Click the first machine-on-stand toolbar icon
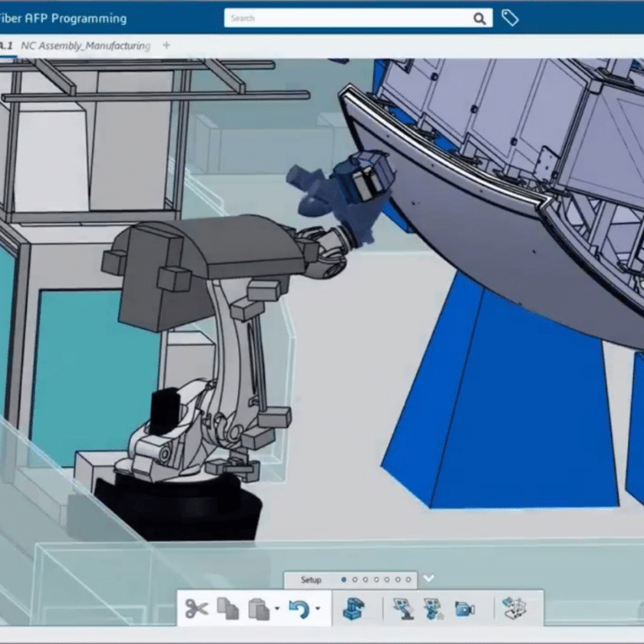644x644 pixels. [403, 609]
